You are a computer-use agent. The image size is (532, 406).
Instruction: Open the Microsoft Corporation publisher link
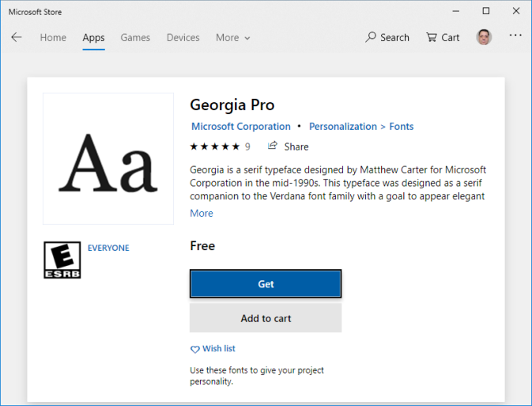241,127
